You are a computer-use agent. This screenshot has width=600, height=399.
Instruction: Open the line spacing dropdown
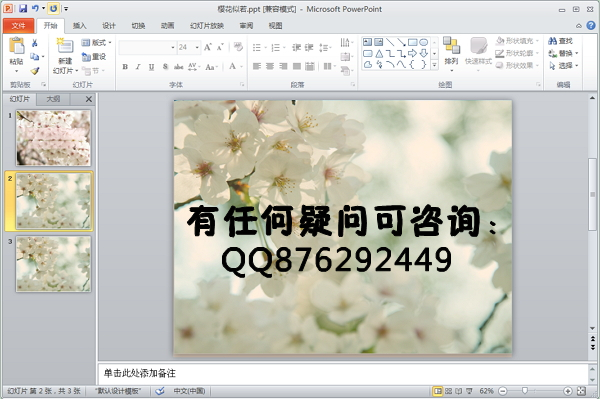point(325,47)
